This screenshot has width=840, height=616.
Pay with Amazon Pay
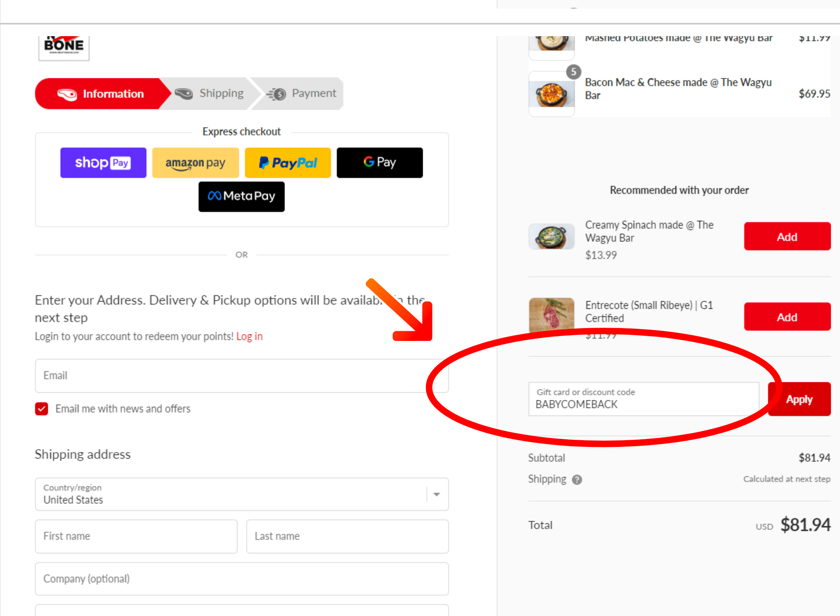tap(196, 163)
